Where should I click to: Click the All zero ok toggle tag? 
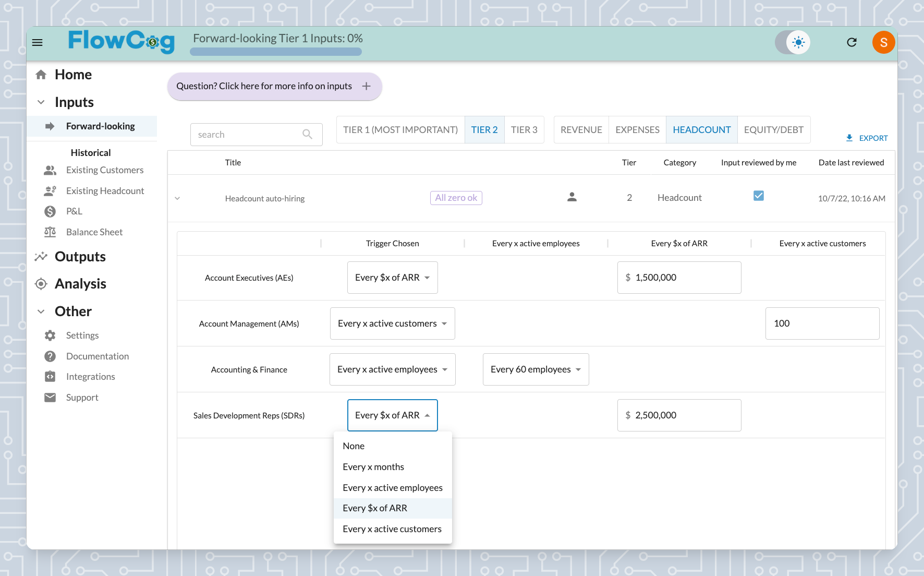click(x=456, y=198)
